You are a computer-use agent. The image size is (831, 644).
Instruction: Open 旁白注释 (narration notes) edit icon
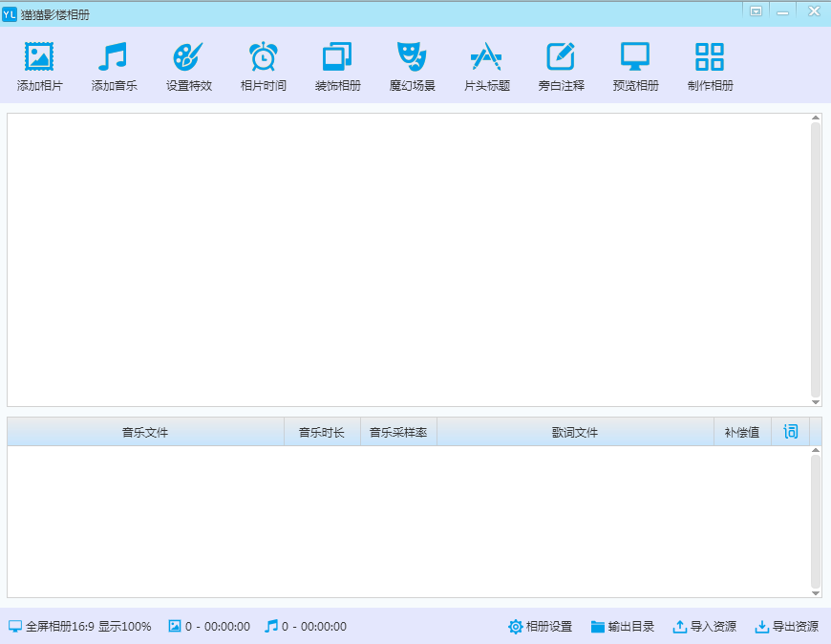click(x=561, y=56)
